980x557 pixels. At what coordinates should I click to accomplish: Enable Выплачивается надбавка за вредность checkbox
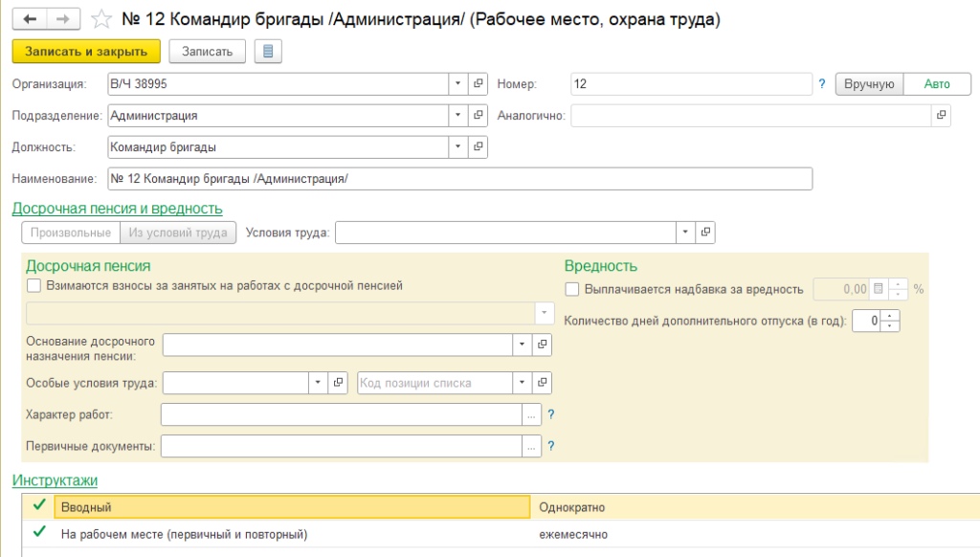[572, 289]
